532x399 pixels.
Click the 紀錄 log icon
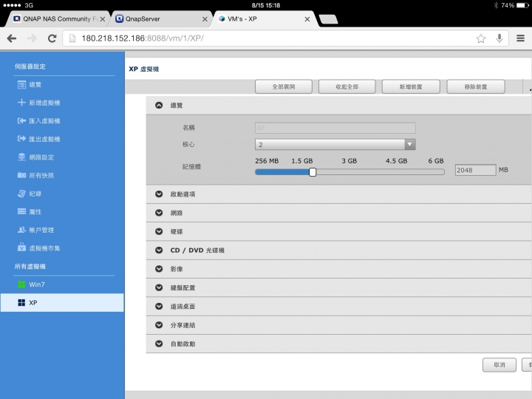click(x=21, y=194)
